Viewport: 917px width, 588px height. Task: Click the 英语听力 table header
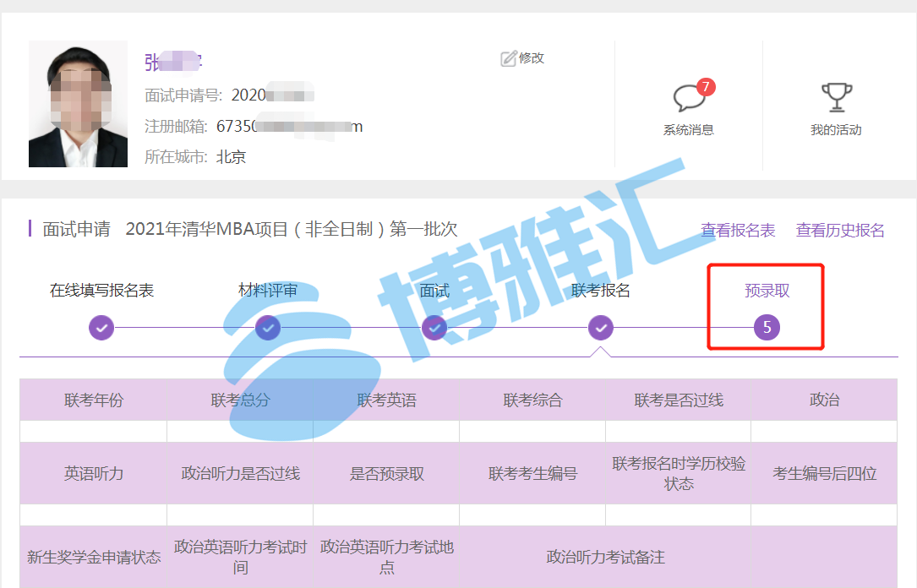(94, 473)
